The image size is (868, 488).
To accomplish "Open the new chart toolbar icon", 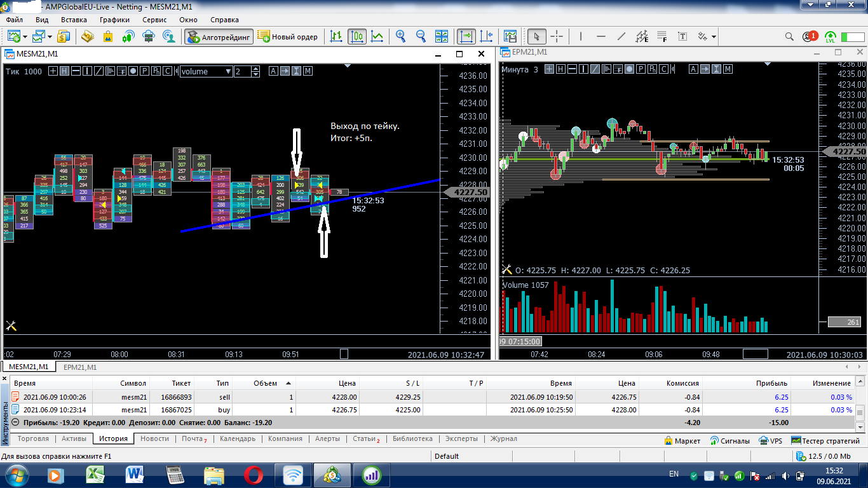I will point(13,36).
